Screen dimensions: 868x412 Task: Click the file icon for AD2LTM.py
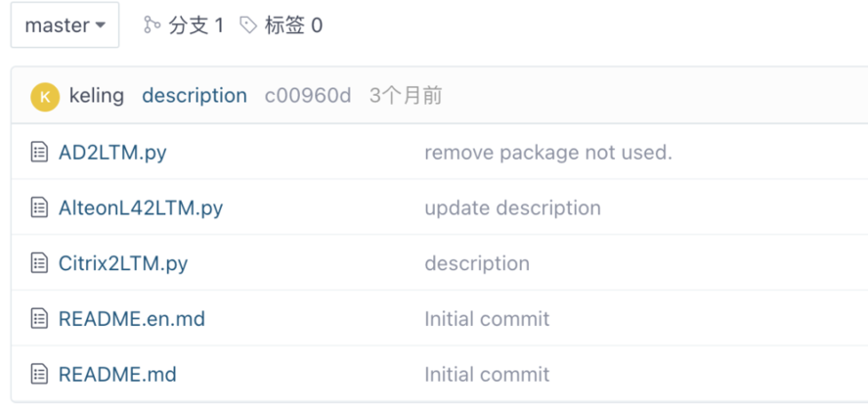click(x=39, y=153)
